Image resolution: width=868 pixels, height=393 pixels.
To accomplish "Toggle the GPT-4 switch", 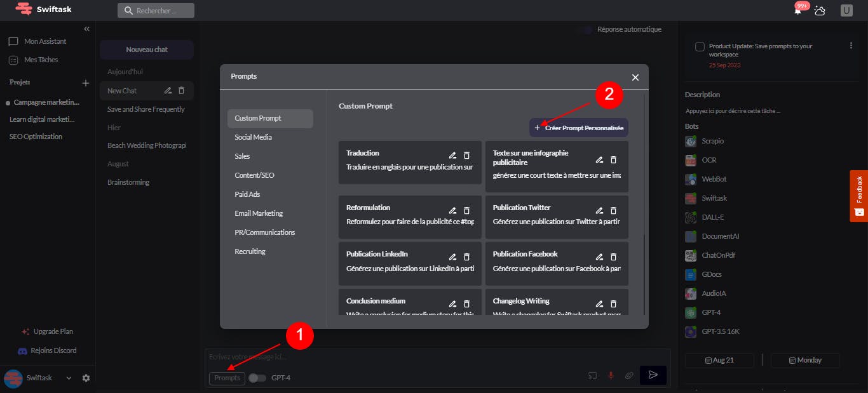I will click(x=257, y=378).
